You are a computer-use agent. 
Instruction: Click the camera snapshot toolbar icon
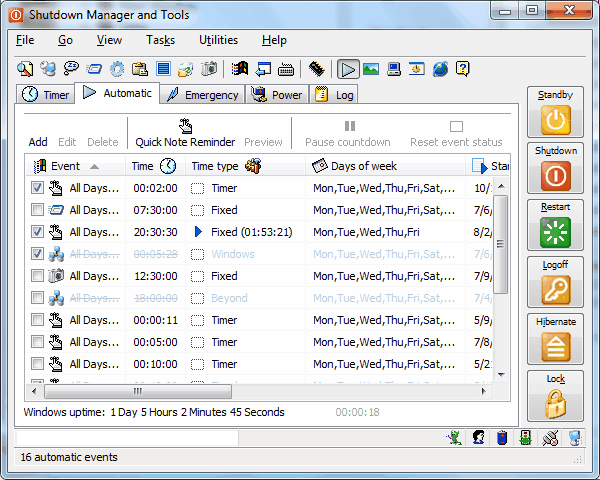point(209,69)
